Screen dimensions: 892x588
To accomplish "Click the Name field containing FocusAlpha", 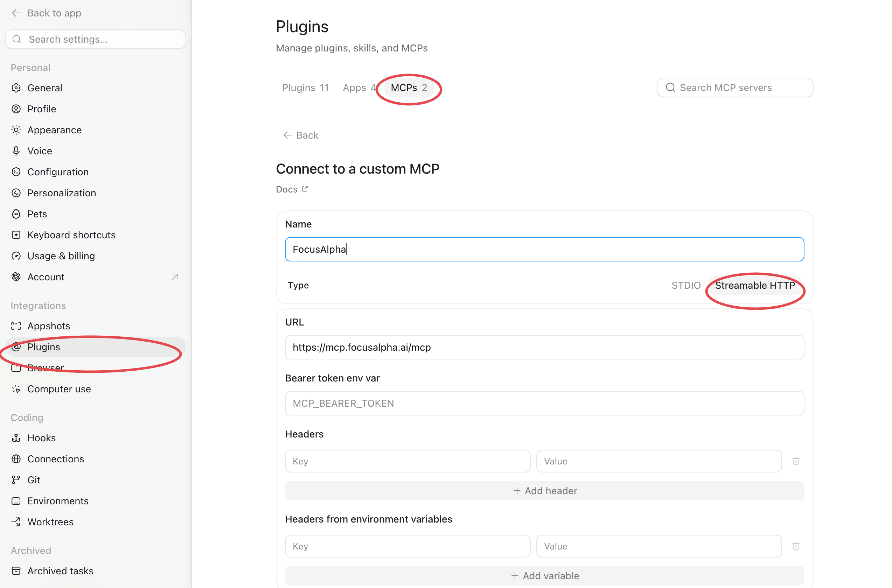I will click(x=544, y=249).
